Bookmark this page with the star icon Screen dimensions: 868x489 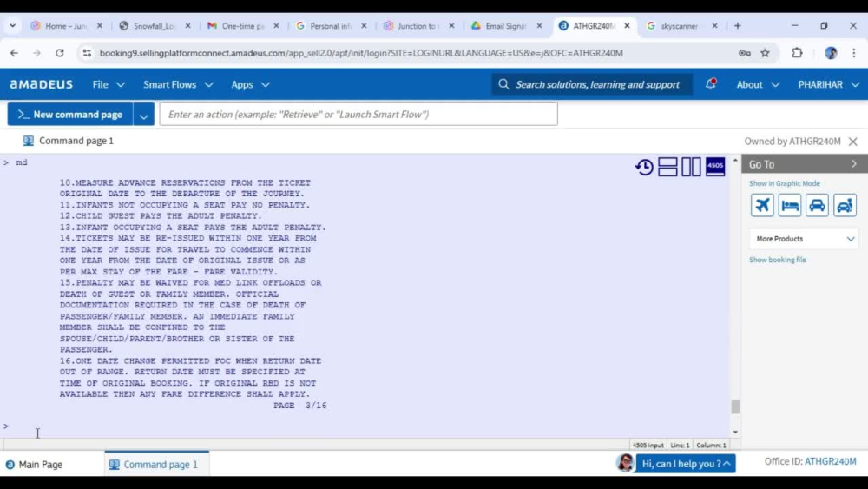click(765, 53)
